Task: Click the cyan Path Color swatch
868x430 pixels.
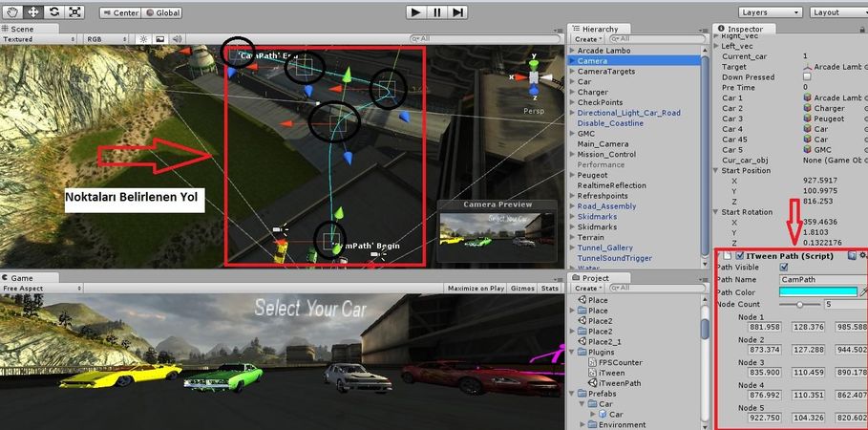Action: [x=817, y=291]
